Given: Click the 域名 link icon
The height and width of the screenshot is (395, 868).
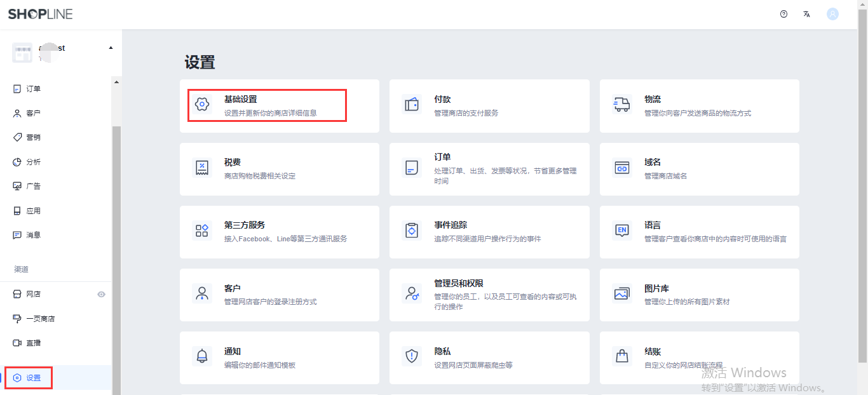Looking at the screenshot, I should [621, 168].
